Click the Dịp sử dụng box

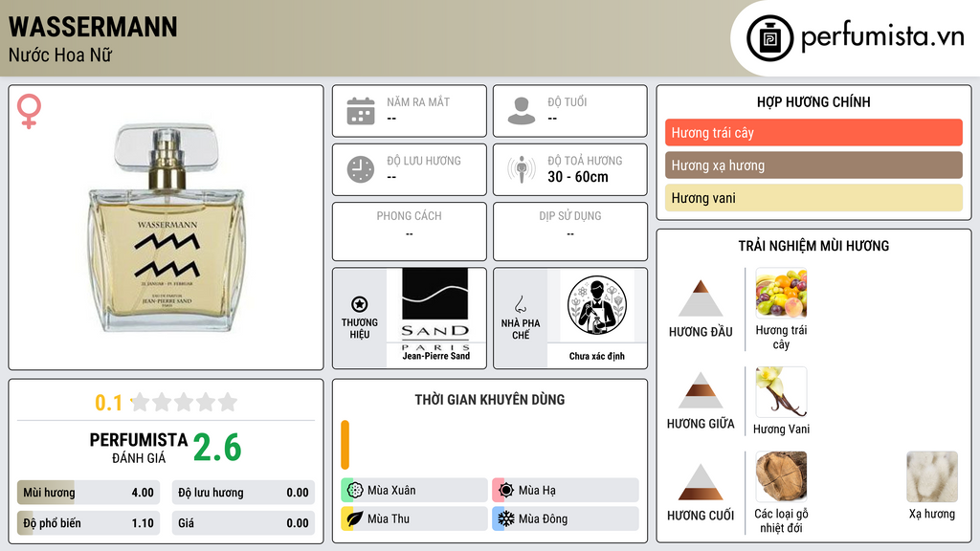point(570,231)
